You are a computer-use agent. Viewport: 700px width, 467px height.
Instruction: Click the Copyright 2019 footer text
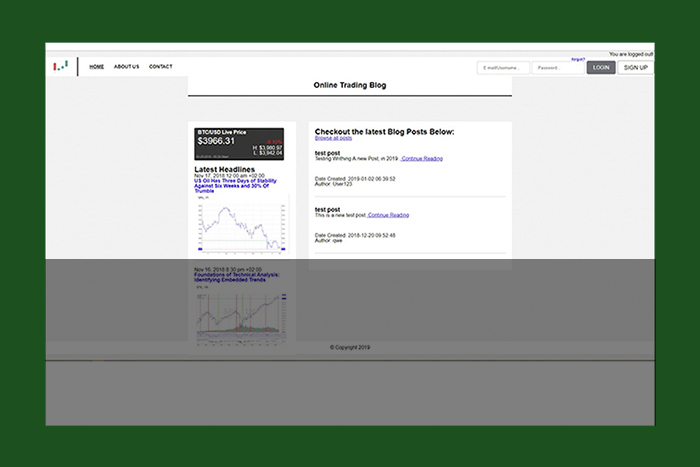click(350, 347)
